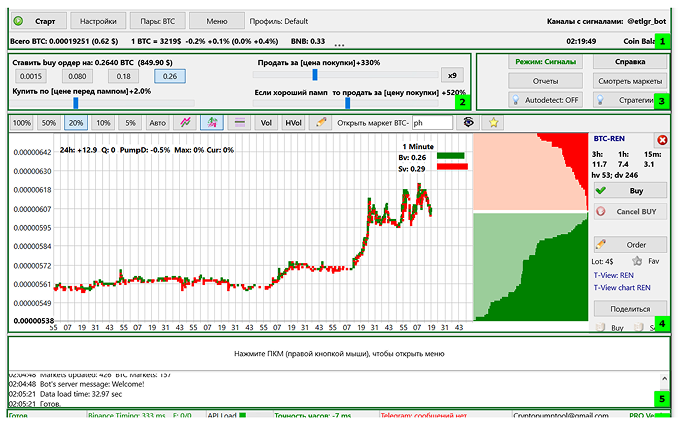Close the BTC-REN market panel

[x=662, y=140]
